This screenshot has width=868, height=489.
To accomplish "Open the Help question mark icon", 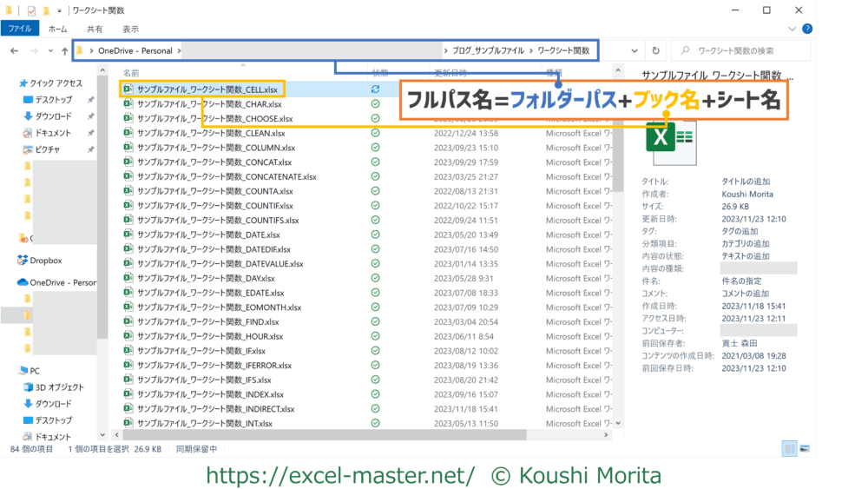I will (x=807, y=29).
